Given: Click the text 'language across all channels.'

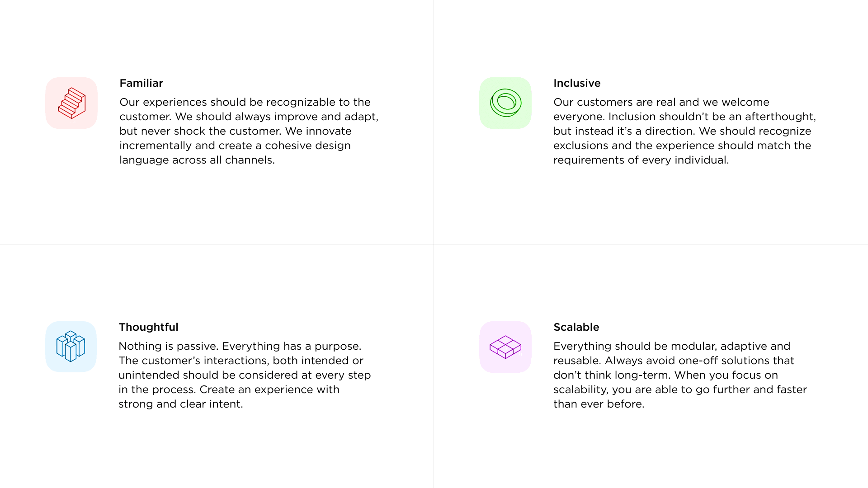Looking at the screenshot, I should [x=197, y=160].
